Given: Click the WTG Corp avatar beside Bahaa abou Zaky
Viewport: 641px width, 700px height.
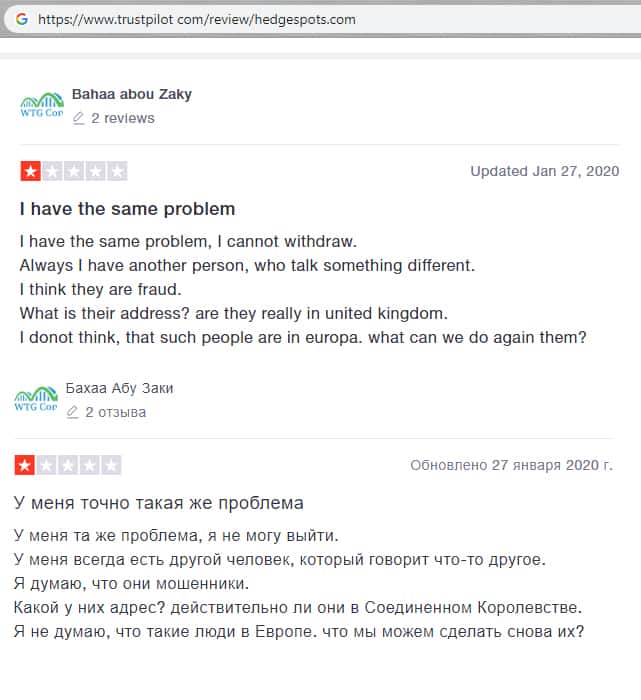Looking at the screenshot, I should [41, 105].
